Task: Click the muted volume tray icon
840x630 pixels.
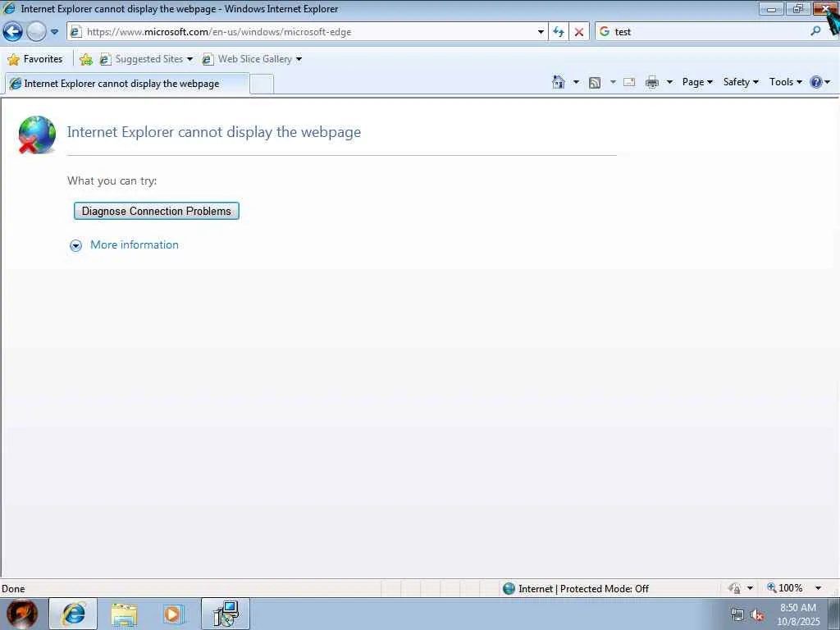Action: click(x=757, y=615)
